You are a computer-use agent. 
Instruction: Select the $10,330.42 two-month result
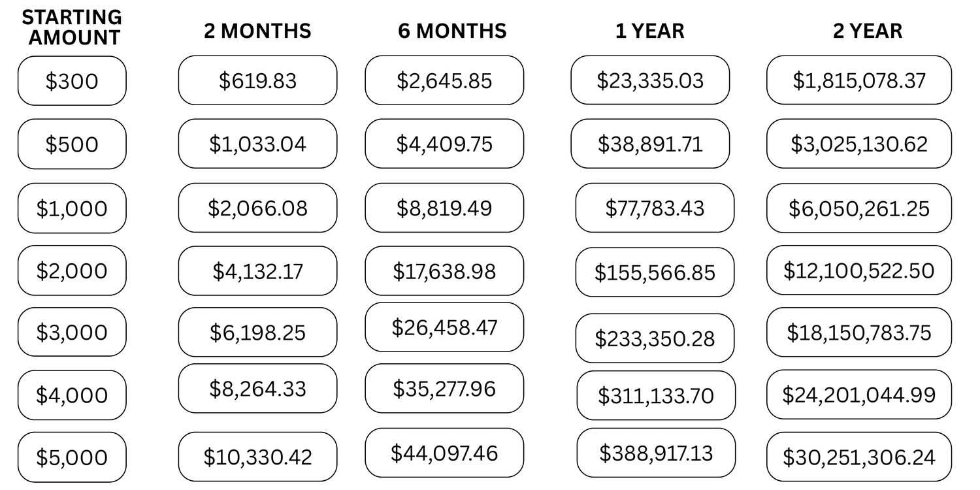click(x=257, y=457)
